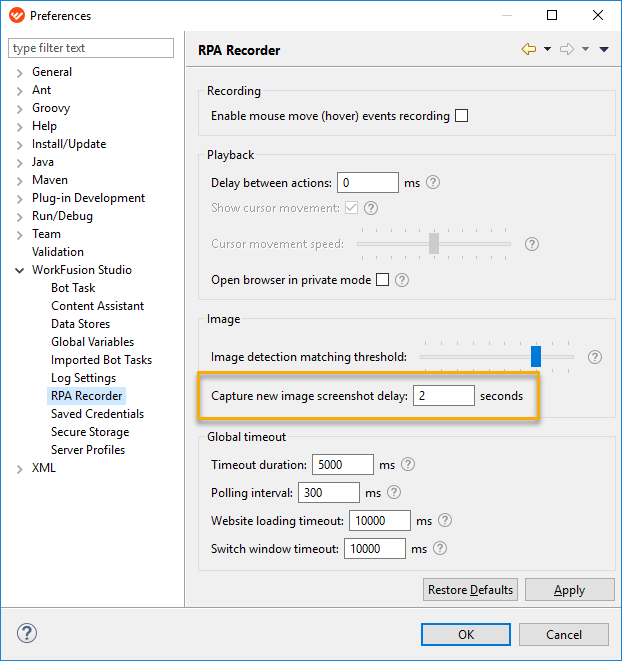Image resolution: width=622 pixels, height=661 pixels.
Task: Open Global Variables preferences
Action: click(92, 341)
